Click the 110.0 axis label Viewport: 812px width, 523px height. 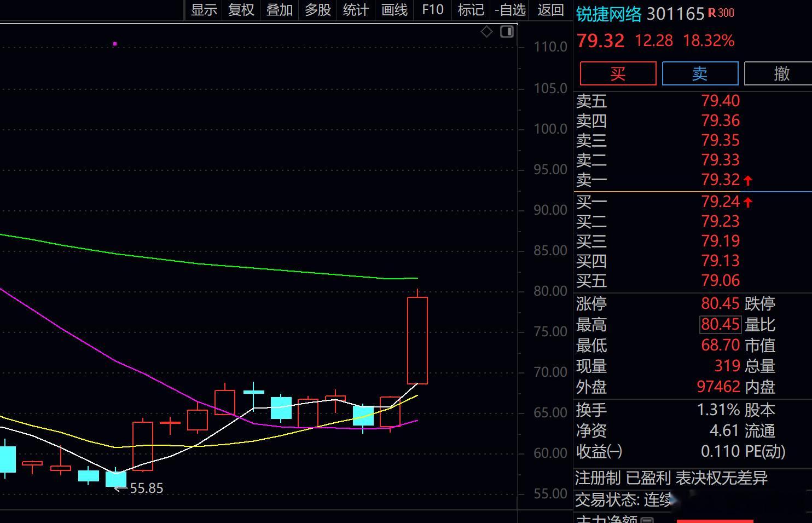(x=550, y=47)
